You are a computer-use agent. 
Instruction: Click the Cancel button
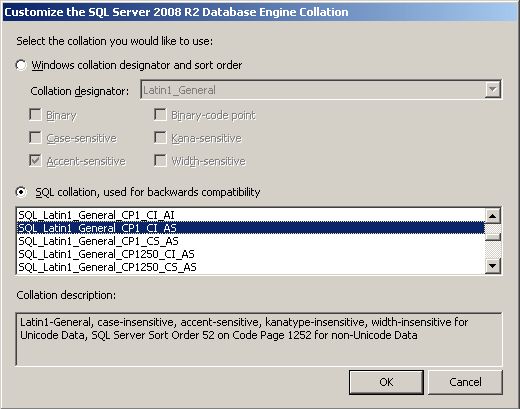465,382
